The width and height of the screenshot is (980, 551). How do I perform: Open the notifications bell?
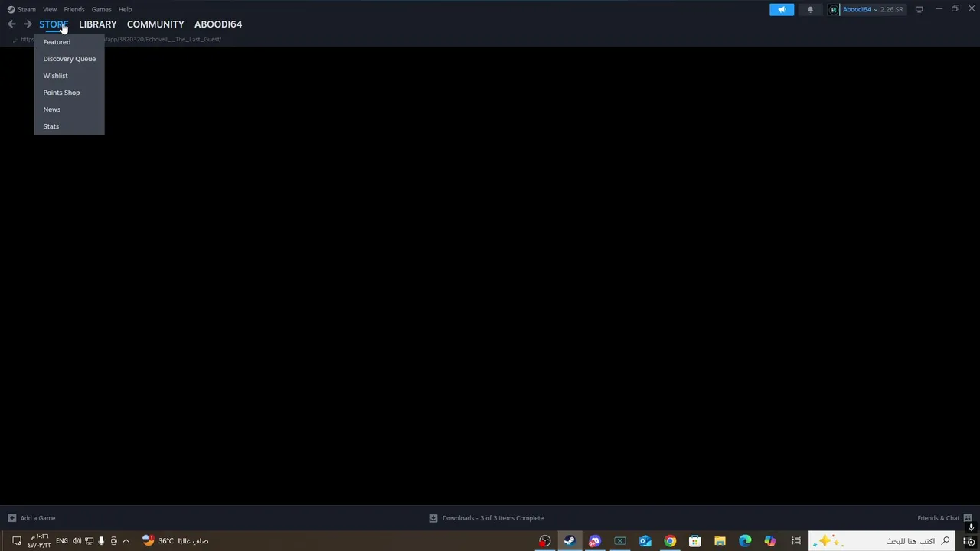click(x=810, y=9)
